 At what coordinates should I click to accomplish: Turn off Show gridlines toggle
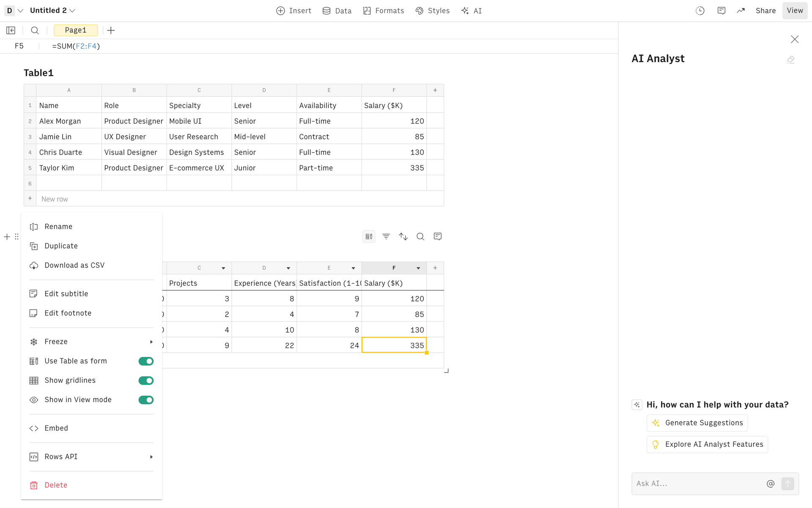tap(146, 381)
